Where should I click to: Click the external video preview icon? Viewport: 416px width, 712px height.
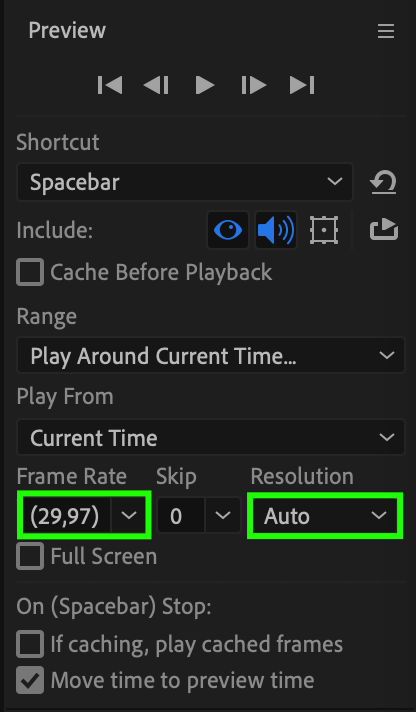384,229
